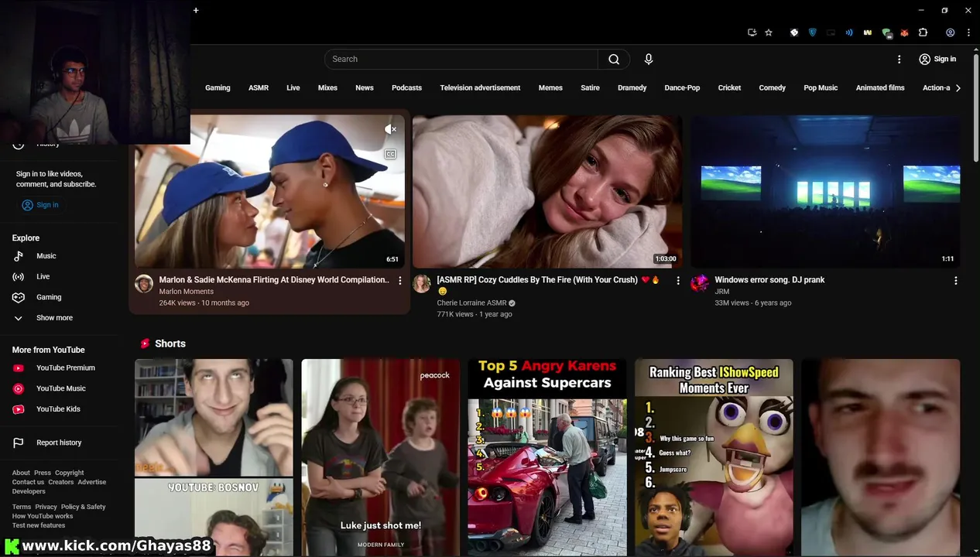
Task: Start voice search with microphone icon
Action: point(649,59)
